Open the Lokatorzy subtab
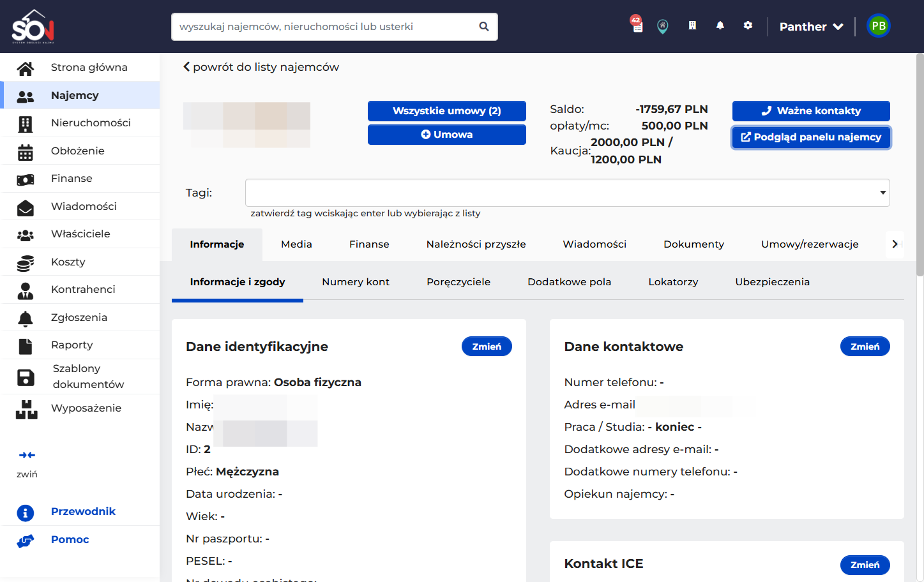 pyautogui.click(x=673, y=282)
